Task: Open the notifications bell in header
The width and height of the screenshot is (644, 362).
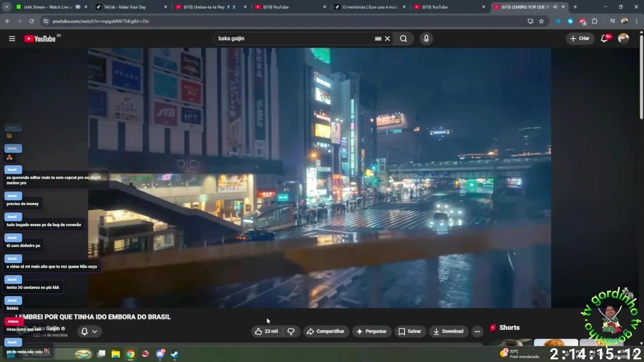Action: click(x=605, y=39)
